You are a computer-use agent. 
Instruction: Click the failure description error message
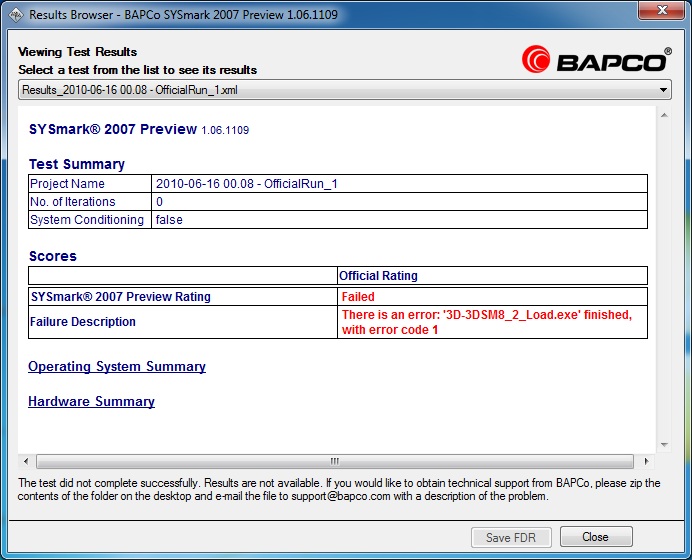pos(486,322)
